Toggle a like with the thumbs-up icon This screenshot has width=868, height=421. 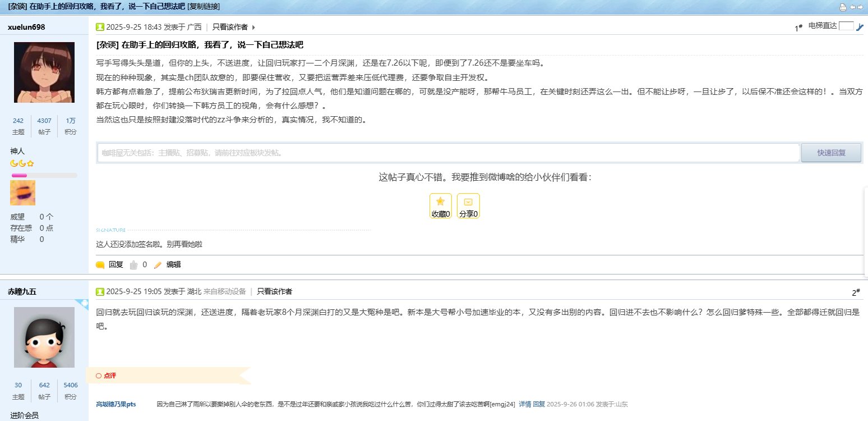tap(133, 264)
